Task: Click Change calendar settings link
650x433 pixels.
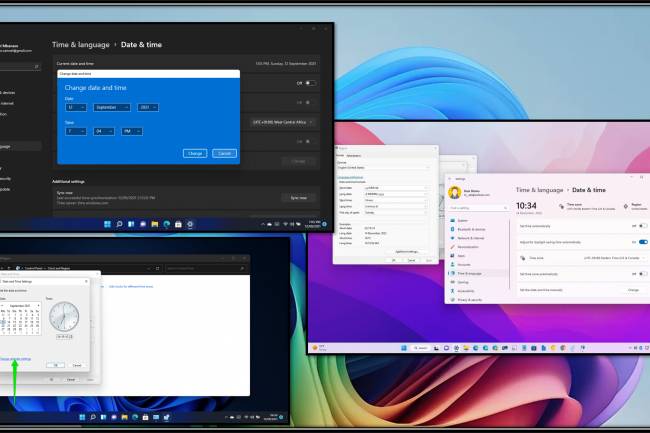Action: [x=15, y=359]
